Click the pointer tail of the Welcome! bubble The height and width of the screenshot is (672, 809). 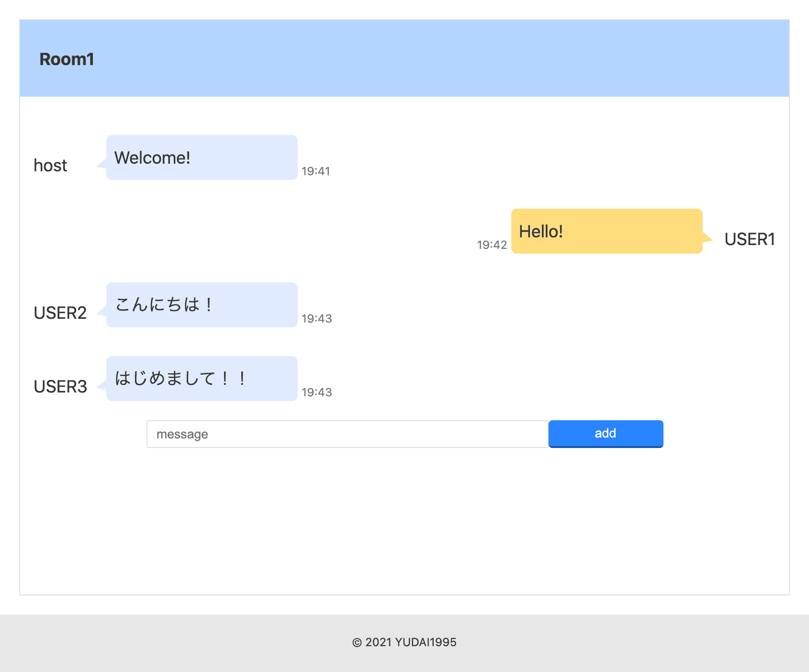pyautogui.click(x=102, y=164)
